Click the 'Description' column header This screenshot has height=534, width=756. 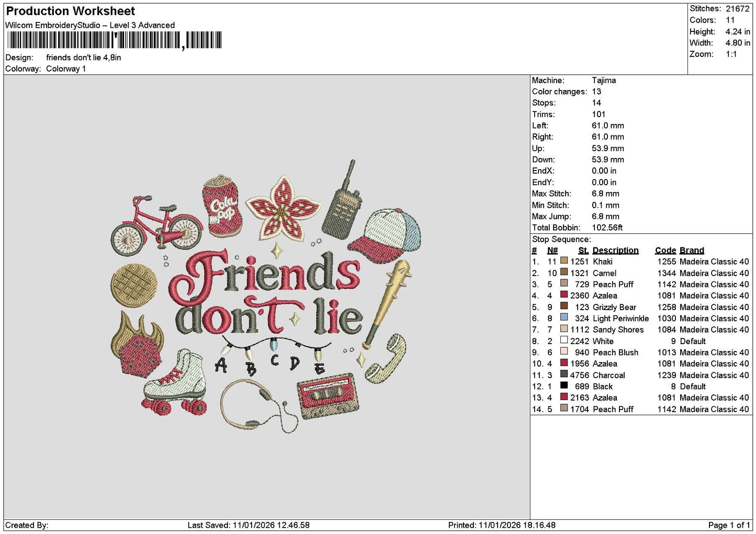point(616,251)
